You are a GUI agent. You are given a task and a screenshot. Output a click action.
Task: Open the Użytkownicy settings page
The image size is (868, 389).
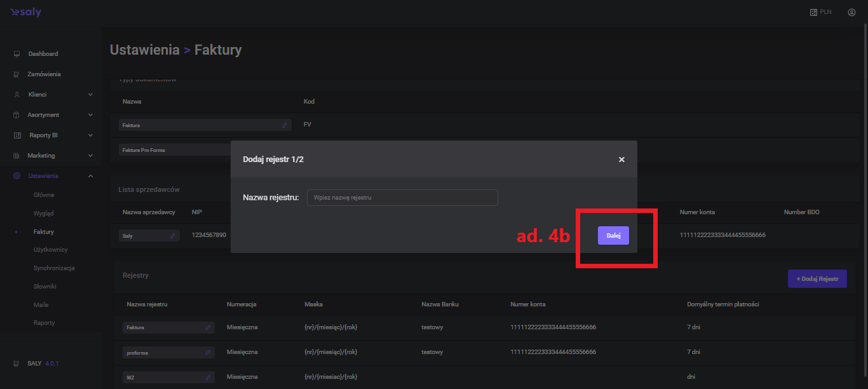[x=50, y=250]
